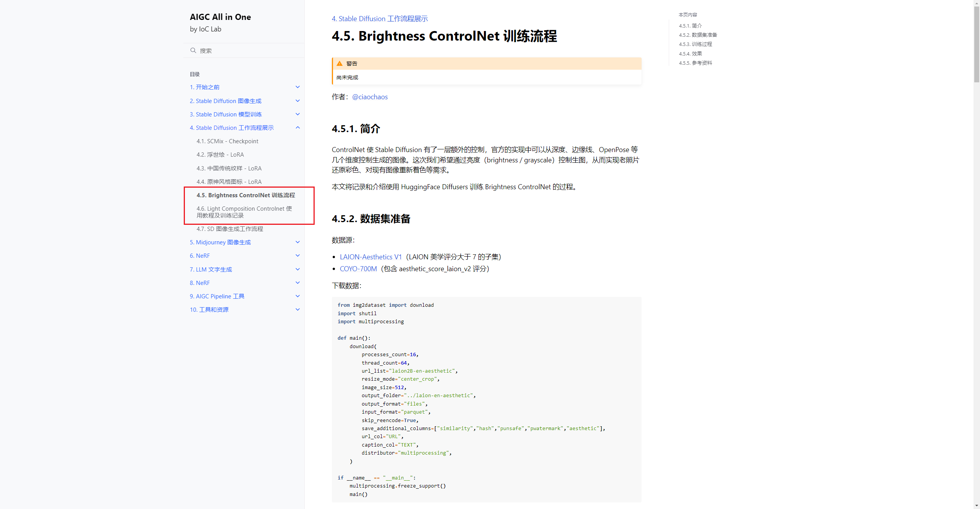The width and height of the screenshot is (980, 509).
Task: Open 4.7 SD 图像生成工作流程 page
Action: (x=230, y=229)
